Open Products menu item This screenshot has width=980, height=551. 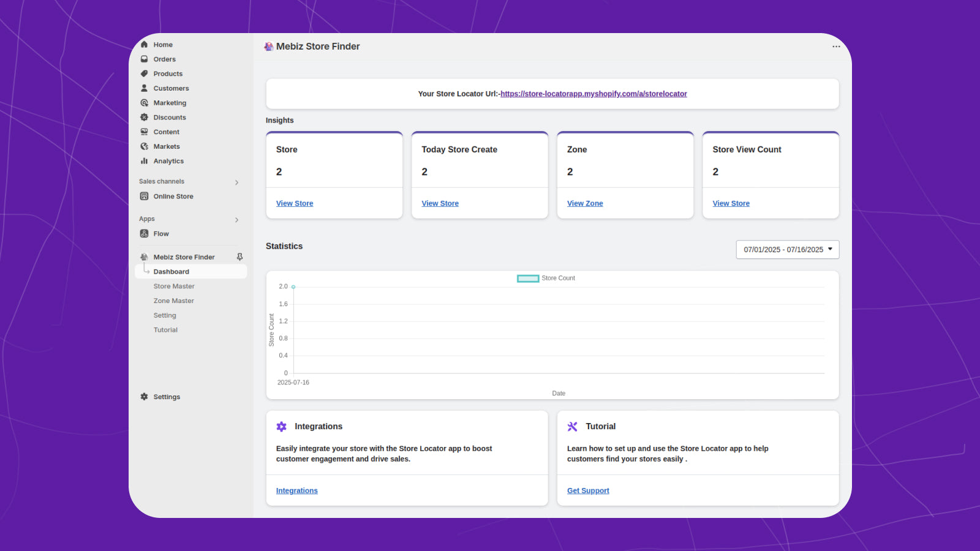click(x=168, y=73)
